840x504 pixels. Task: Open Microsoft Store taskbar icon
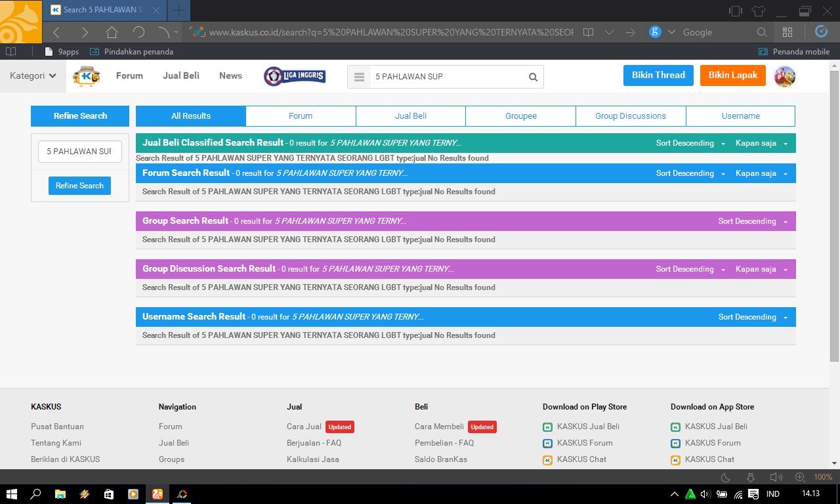click(109, 494)
